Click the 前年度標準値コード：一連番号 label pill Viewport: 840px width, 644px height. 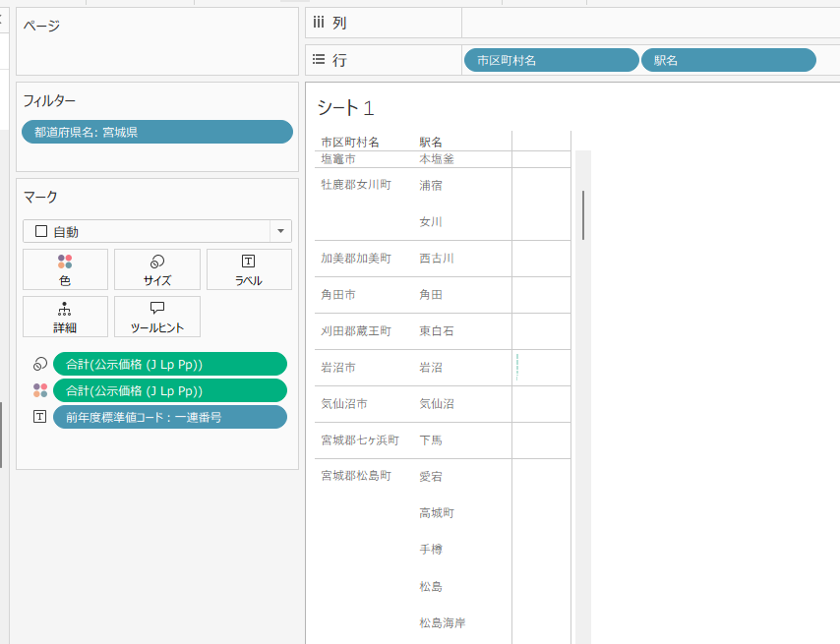click(169, 417)
